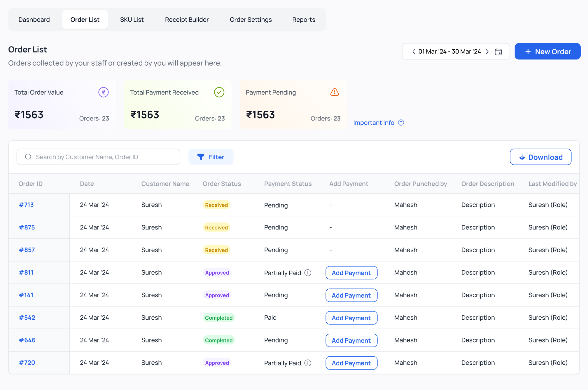This screenshot has width=588, height=390.
Task: Click the Paid status in order #542
Action: tap(270, 318)
